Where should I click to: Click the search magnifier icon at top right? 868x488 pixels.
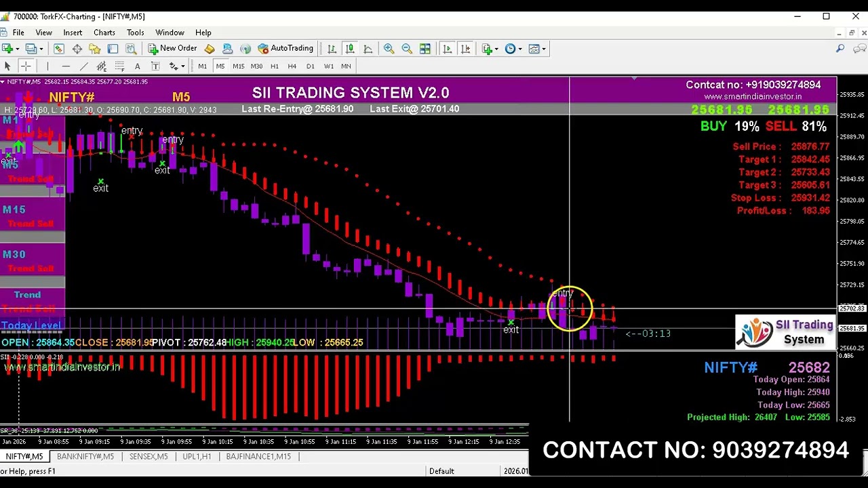(840, 49)
